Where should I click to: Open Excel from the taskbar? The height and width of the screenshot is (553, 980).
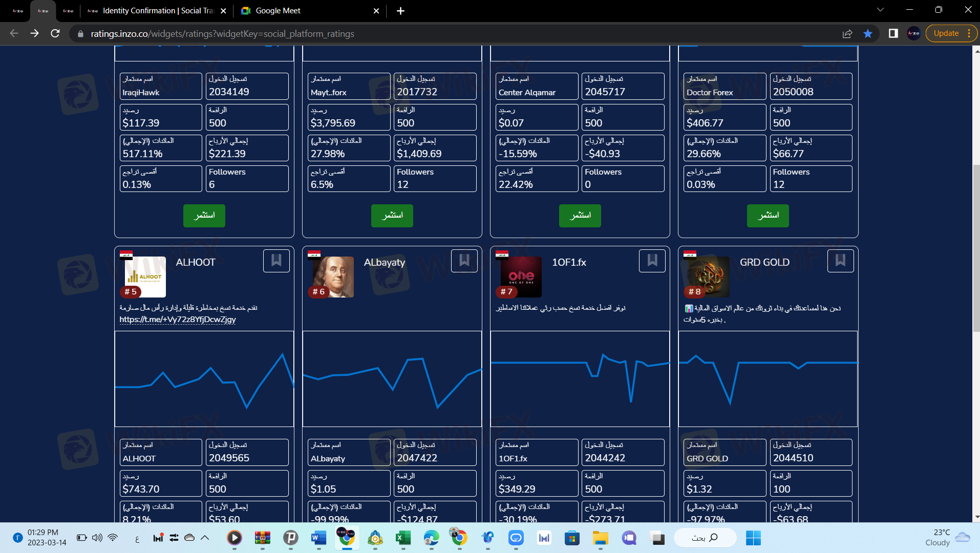tap(403, 538)
